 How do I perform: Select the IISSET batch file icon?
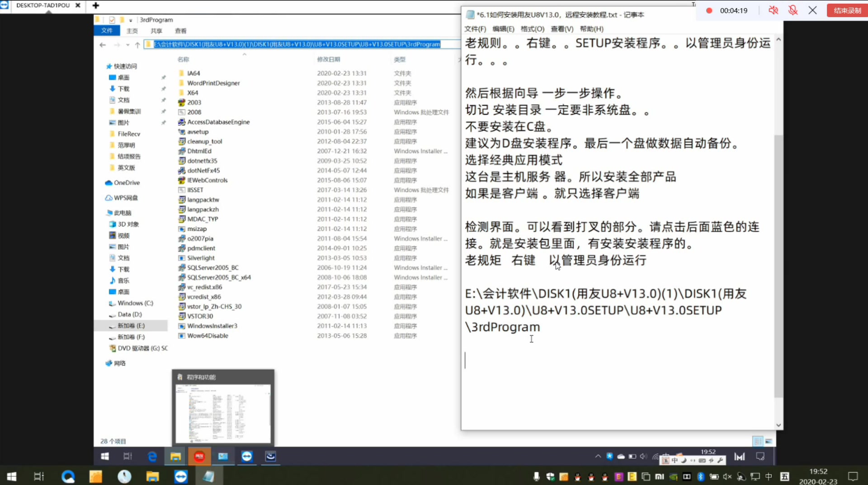(x=182, y=190)
